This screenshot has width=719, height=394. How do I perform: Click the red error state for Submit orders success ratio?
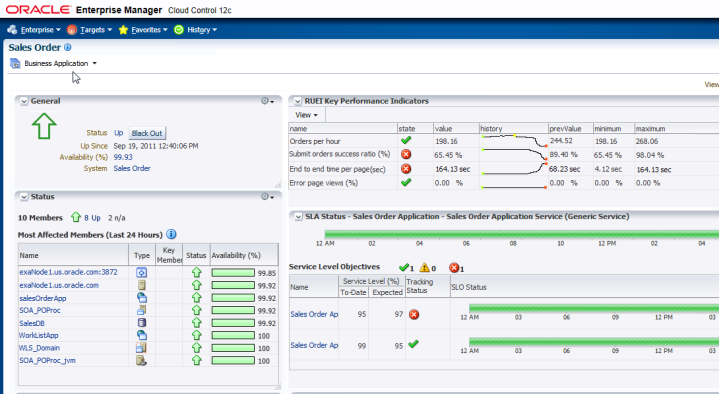[x=406, y=154]
